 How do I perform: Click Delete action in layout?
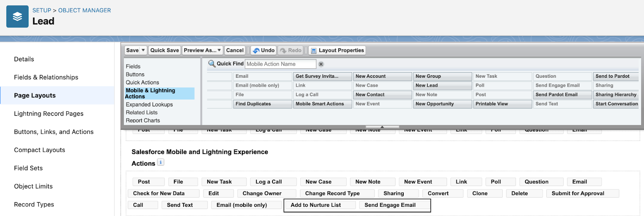(524, 193)
